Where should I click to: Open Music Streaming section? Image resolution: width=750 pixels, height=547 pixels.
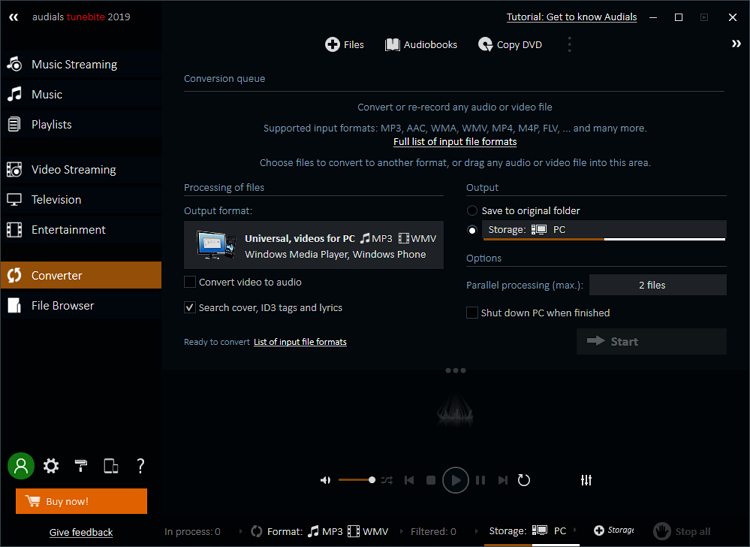pos(81,64)
